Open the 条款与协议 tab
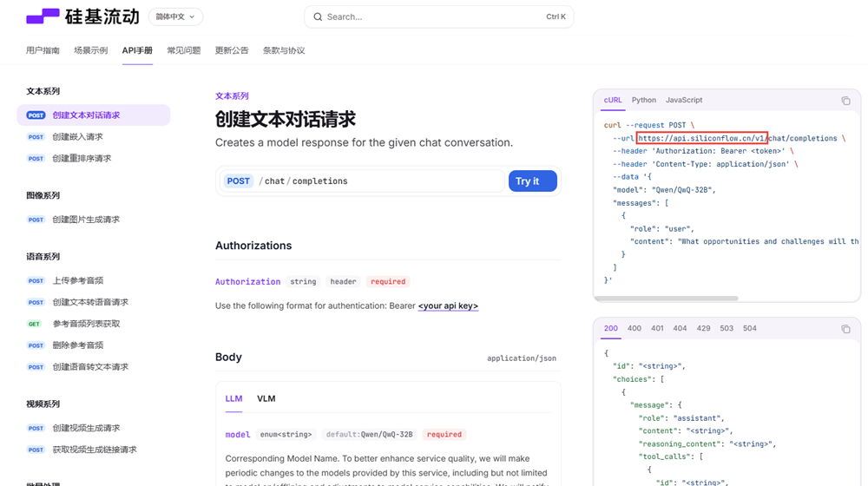 284,50
